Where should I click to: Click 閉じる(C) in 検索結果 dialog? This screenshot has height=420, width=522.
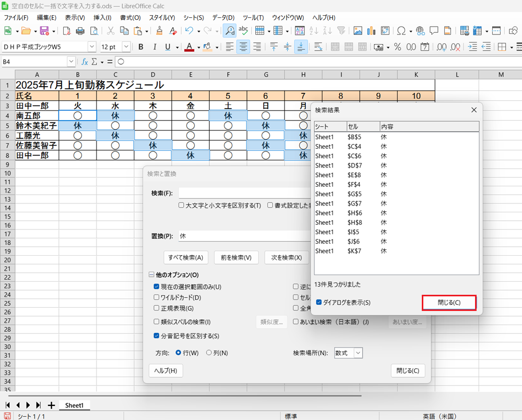pos(449,303)
